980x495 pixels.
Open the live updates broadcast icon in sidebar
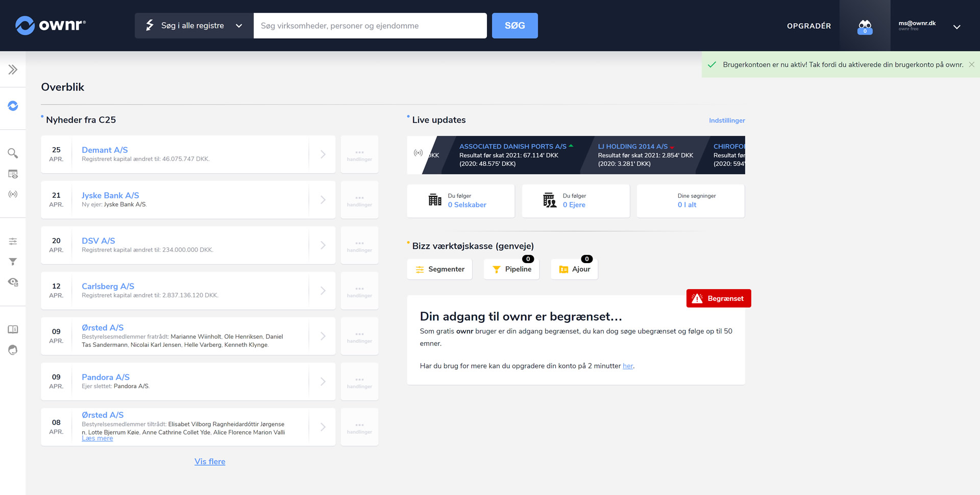[x=13, y=194]
